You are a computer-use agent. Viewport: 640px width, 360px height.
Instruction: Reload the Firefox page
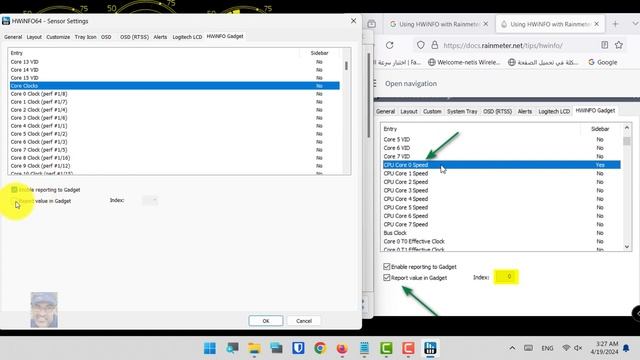pyautogui.click(x=389, y=45)
